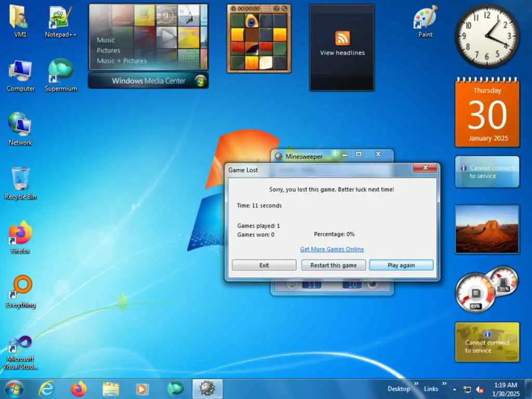Screen dimensions: 532x399
Task: Open Windows Media Player from the taskbar
Action: pyautogui.click(x=142, y=389)
